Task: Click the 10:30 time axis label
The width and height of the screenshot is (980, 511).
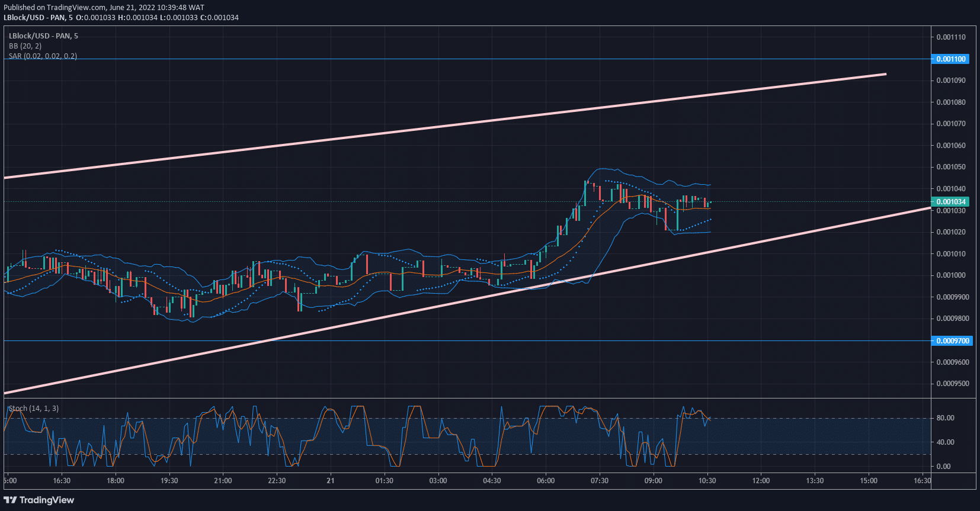Action: 707,481
